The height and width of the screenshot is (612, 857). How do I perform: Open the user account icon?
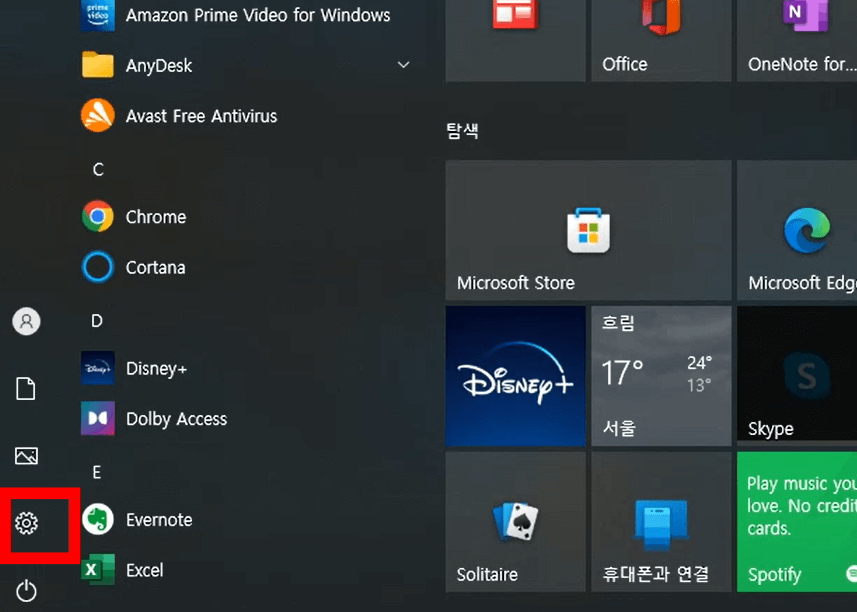tap(26, 321)
